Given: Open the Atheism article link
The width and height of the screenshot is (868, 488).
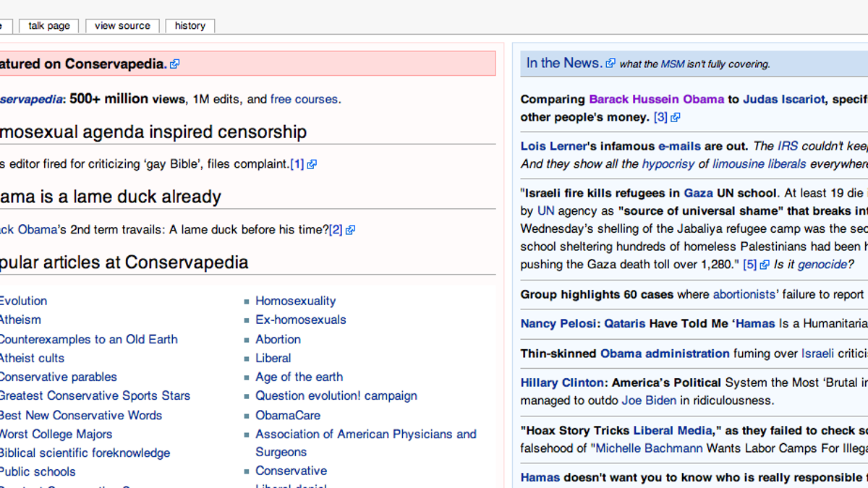Looking at the screenshot, I should click(20, 320).
